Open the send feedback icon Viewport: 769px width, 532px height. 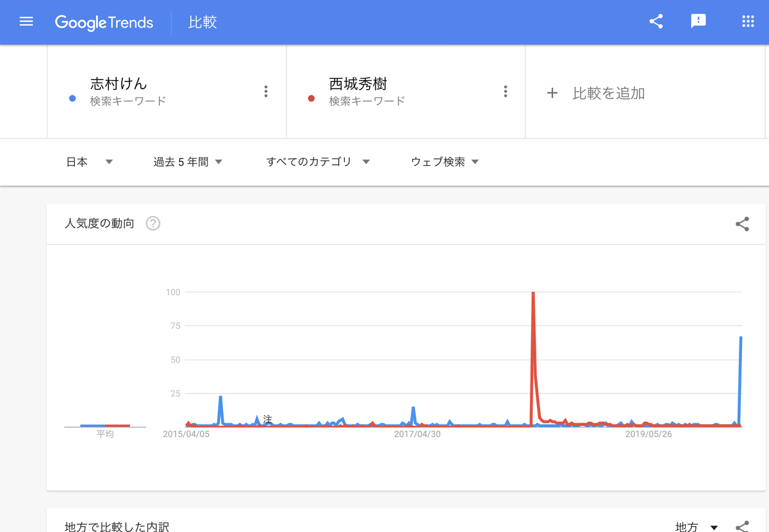[x=699, y=22]
